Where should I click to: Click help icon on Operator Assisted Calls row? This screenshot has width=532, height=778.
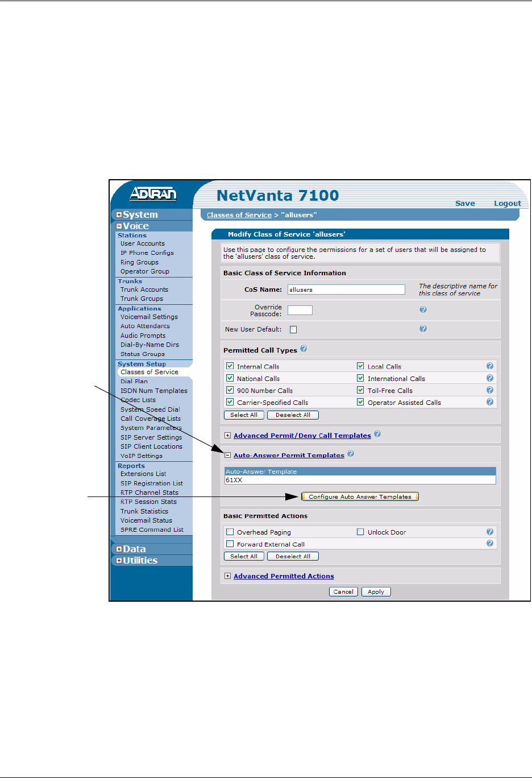490,402
